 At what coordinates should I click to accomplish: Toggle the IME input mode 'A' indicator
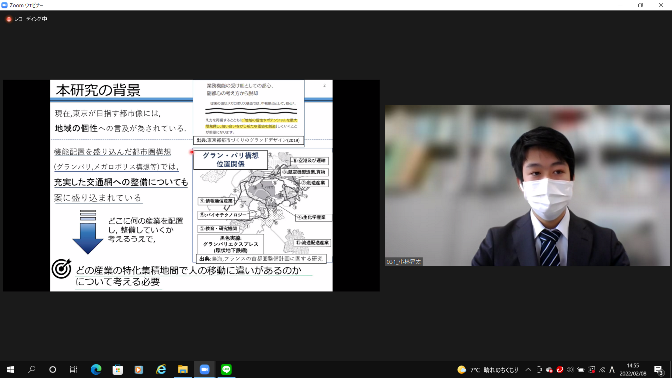[612, 369]
